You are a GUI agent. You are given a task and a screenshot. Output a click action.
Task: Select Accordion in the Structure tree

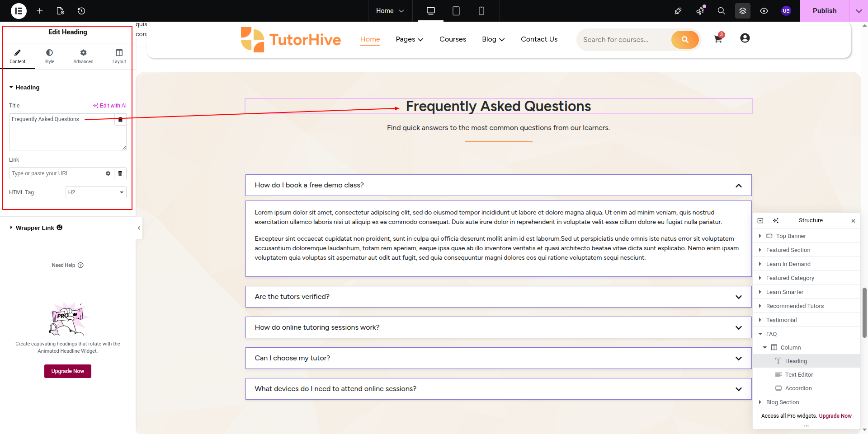click(798, 388)
